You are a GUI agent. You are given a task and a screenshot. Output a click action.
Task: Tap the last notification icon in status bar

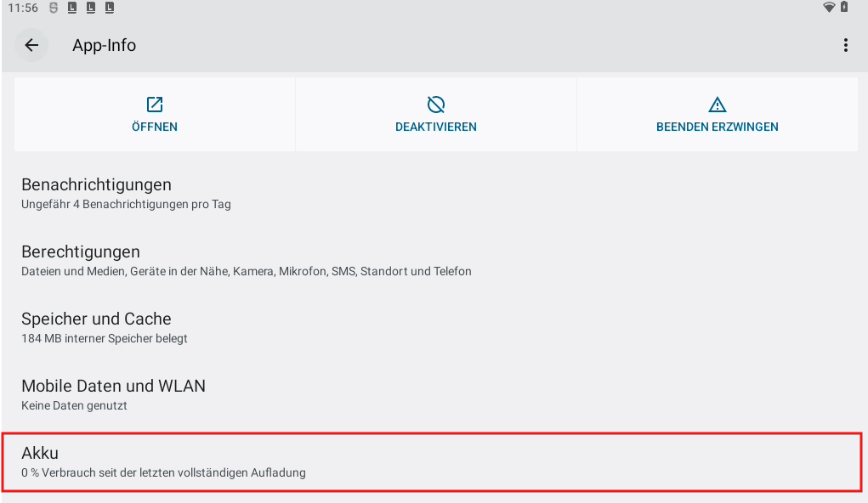pos(111,8)
